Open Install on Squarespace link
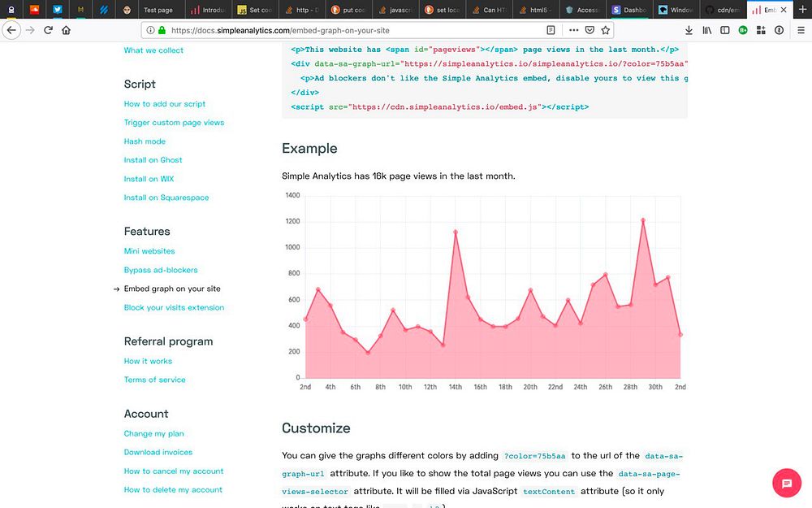Viewport: 812px width, 508px height. click(x=166, y=198)
